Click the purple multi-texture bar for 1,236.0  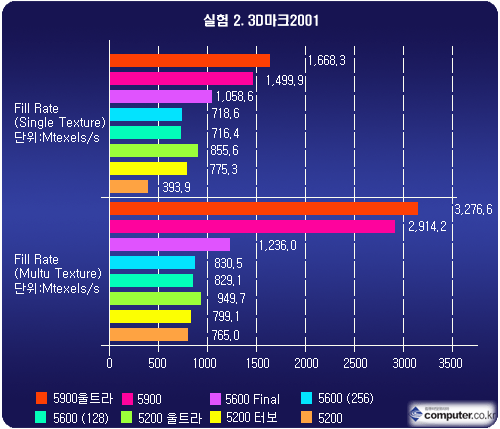click(x=170, y=245)
